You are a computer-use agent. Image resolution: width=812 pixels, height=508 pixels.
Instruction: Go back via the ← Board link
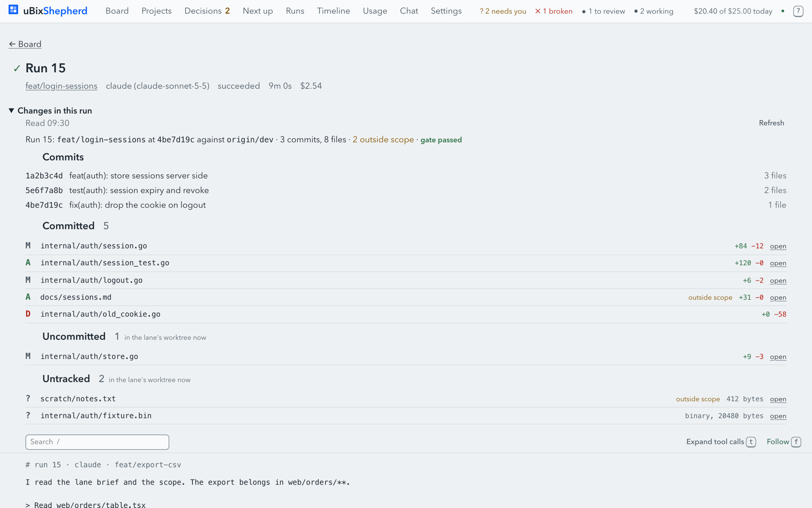tap(25, 44)
